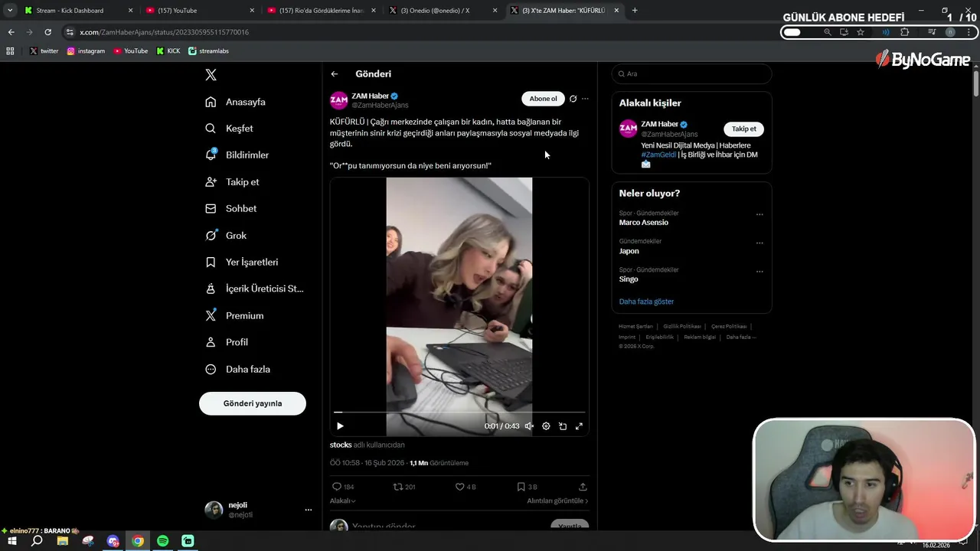This screenshot has height=551, width=980.
Task: Open browser extensions puzzle icon
Action: point(904,32)
